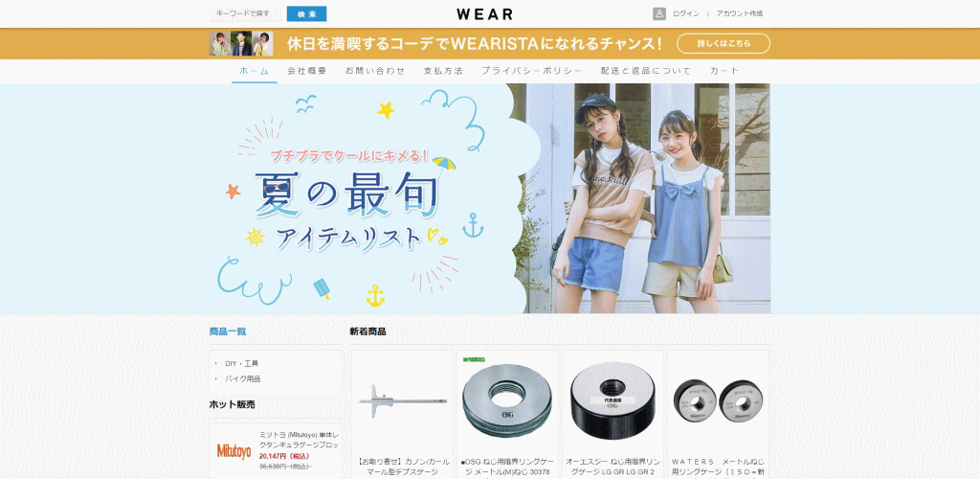Select the ホーム navigation tab
980x479 pixels.
(x=254, y=71)
